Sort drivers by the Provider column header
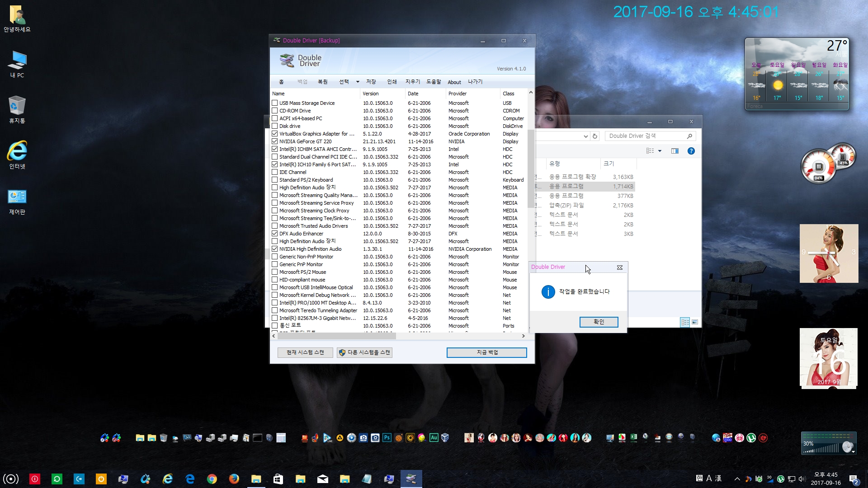 (x=473, y=94)
